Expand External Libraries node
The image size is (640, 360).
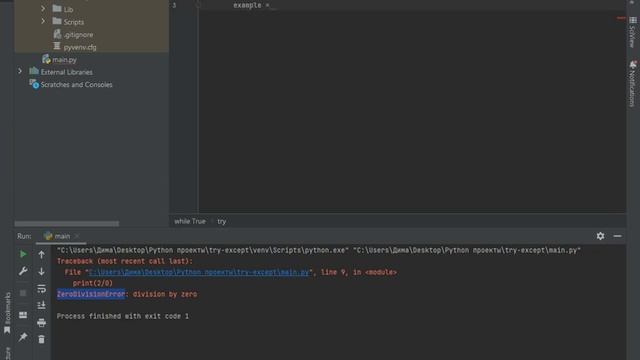click(x=20, y=71)
